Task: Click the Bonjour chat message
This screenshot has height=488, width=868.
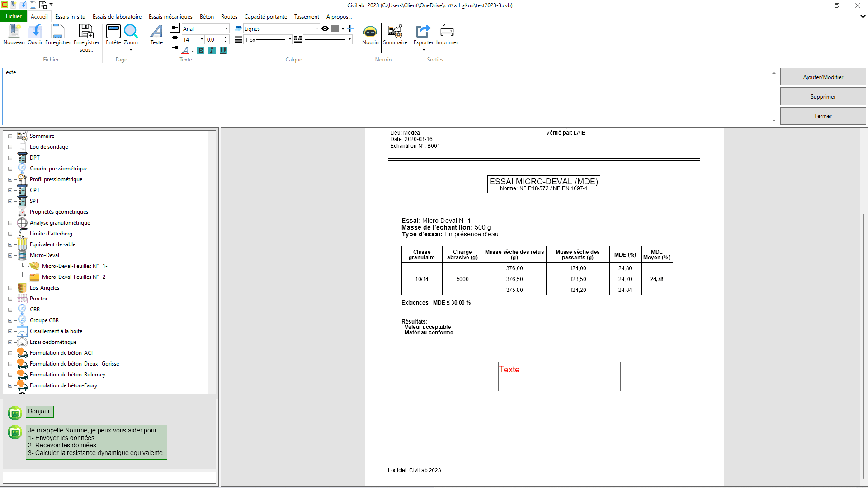Action: point(39,411)
